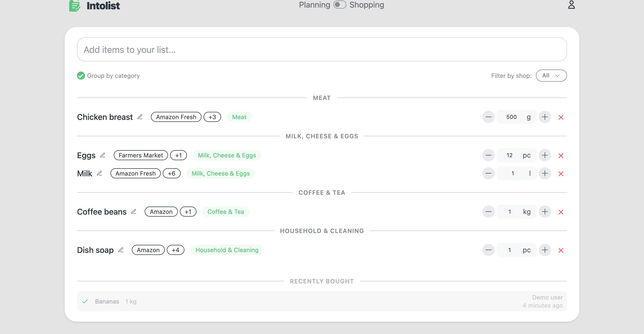Image resolution: width=644 pixels, height=334 pixels.
Task: Remove Dish soap from the list
Action: point(561,250)
